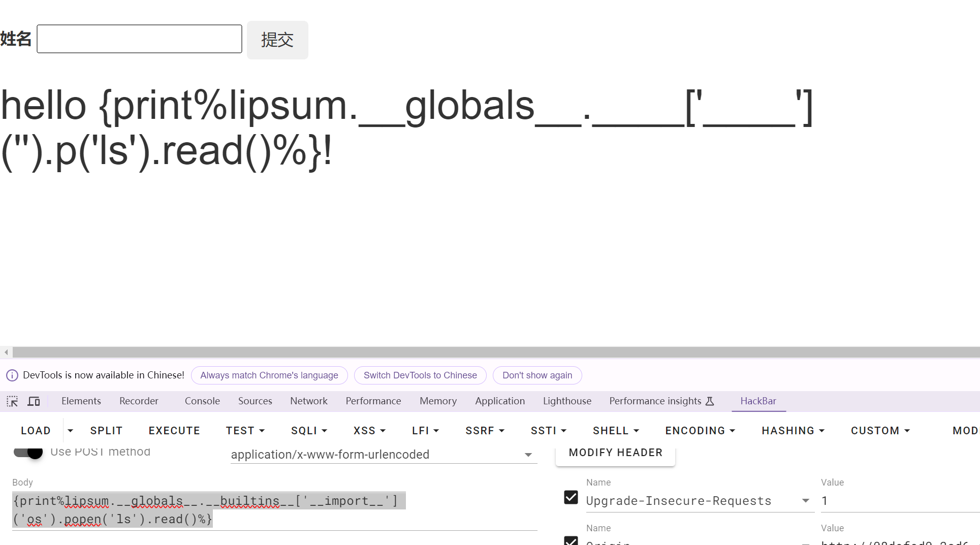The height and width of the screenshot is (545, 980).
Task: Open the Upgrade-Insecure-Requests header name dropdown
Action: click(806, 501)
